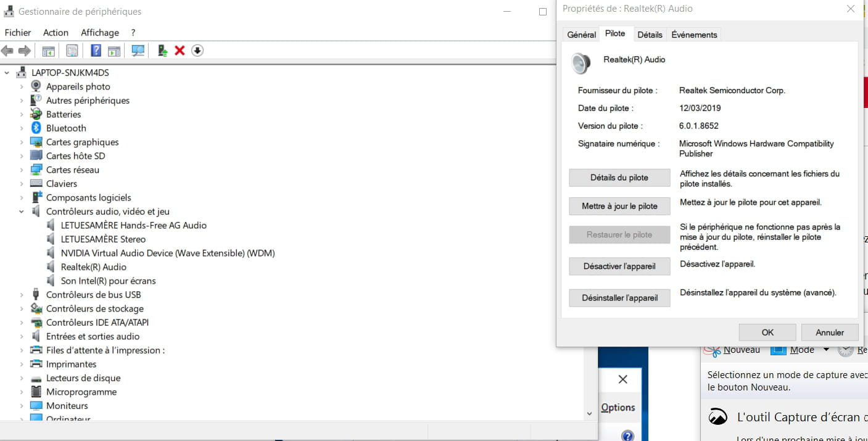Click the blue Help question mark toolbar icon
The image size is (868, 441).
tap(96, 51)
